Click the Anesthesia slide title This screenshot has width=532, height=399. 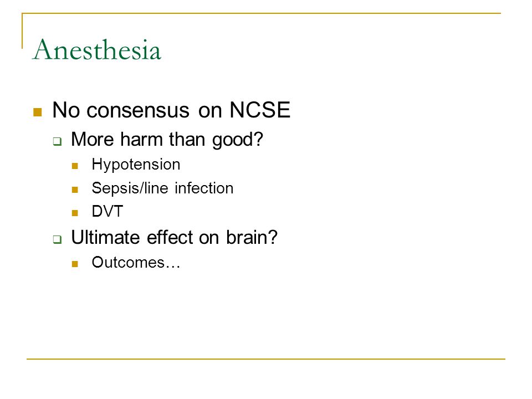[96, 50]
